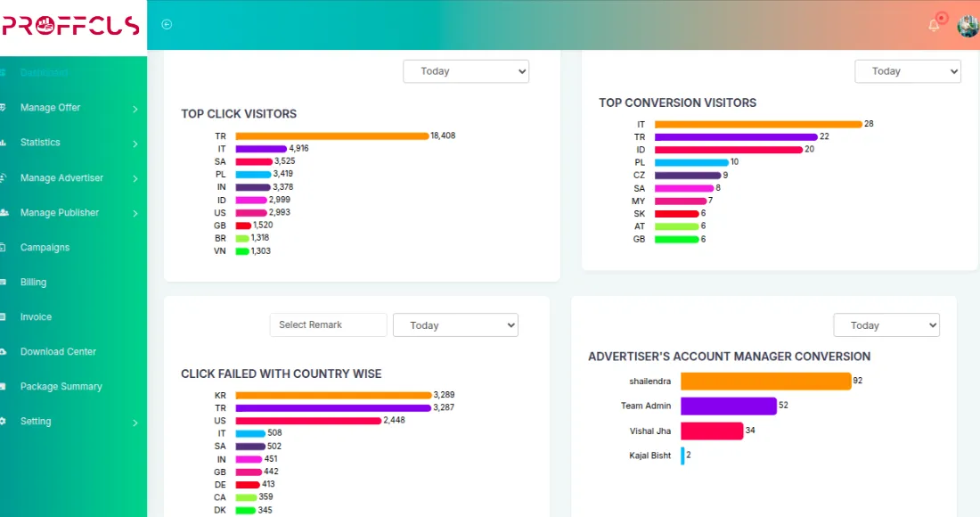Expand the Manage Offer submenu chevron
Image resolution: width=980 pixels, height=517 pixels.
[135, 109]
